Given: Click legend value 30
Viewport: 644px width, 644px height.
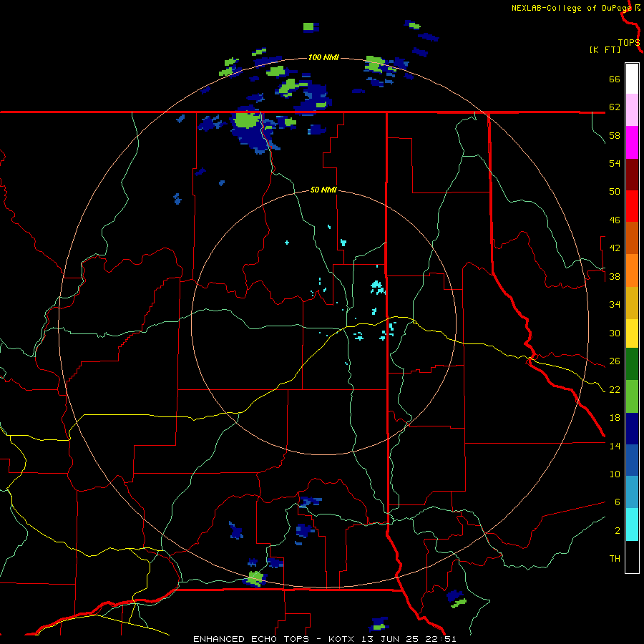Looking at the screenshot, I should [615, 333].
